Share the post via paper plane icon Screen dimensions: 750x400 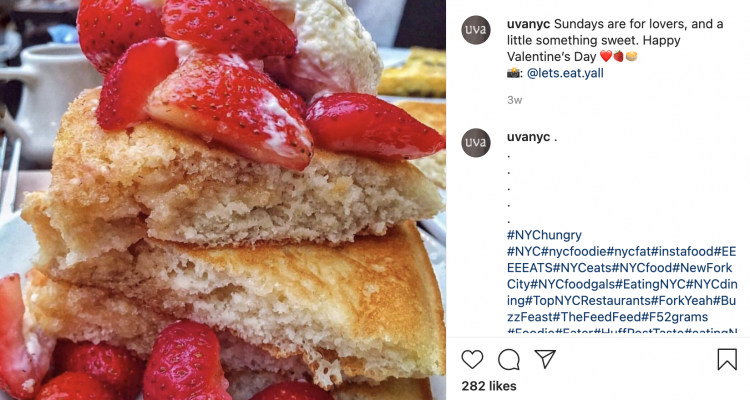point(545,359)
